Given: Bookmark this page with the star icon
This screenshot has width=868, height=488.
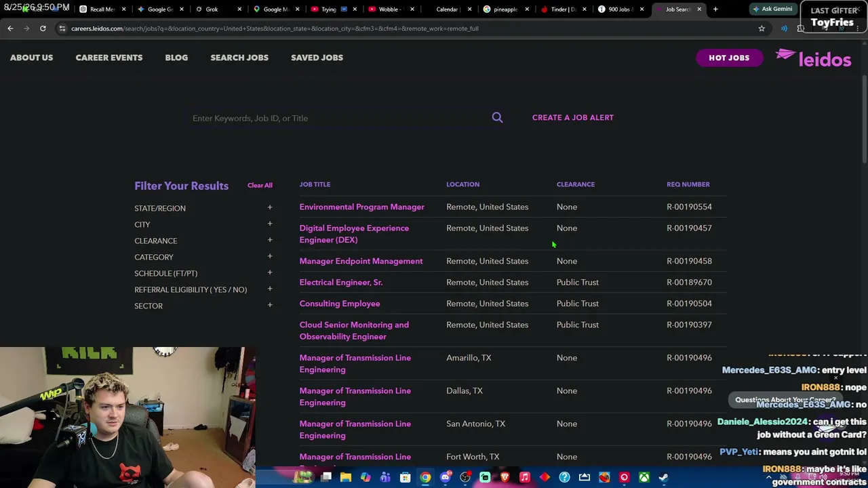Looking at the screenshot, I should point(762,28).
